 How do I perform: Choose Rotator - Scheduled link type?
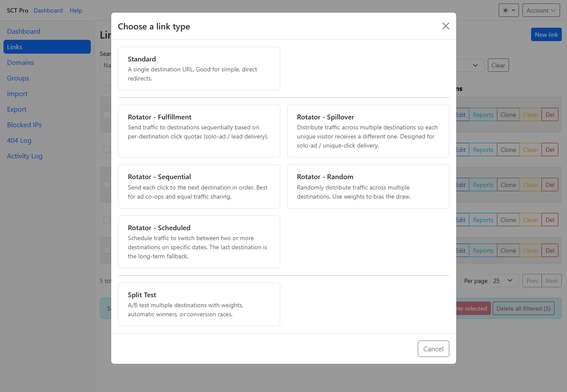pos(199,242)
